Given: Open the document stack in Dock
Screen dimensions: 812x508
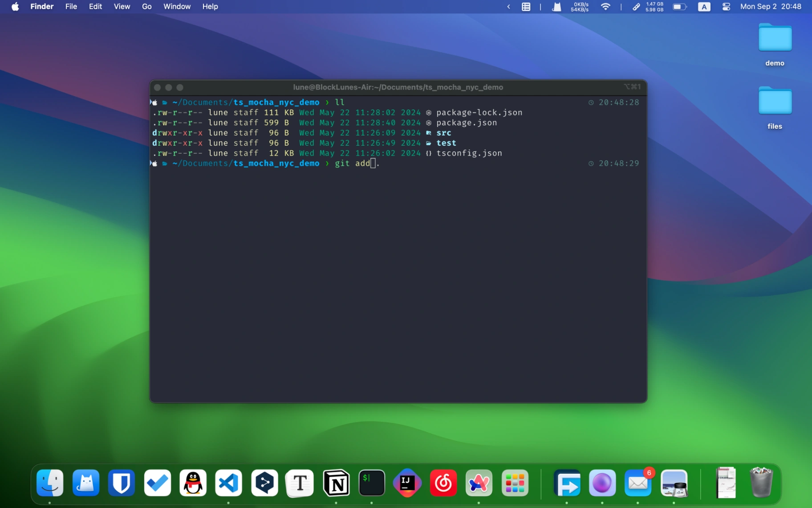Looking at the screenshot, I should point(726,483).
